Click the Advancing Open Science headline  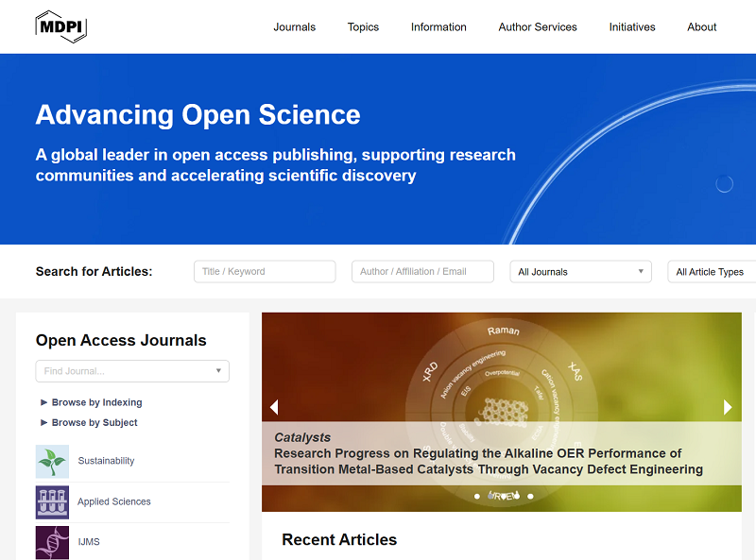click(x=198, y=114)
